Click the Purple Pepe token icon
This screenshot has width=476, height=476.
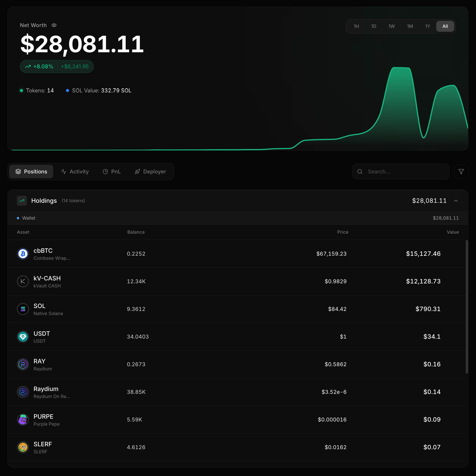[x=23, y=420]
